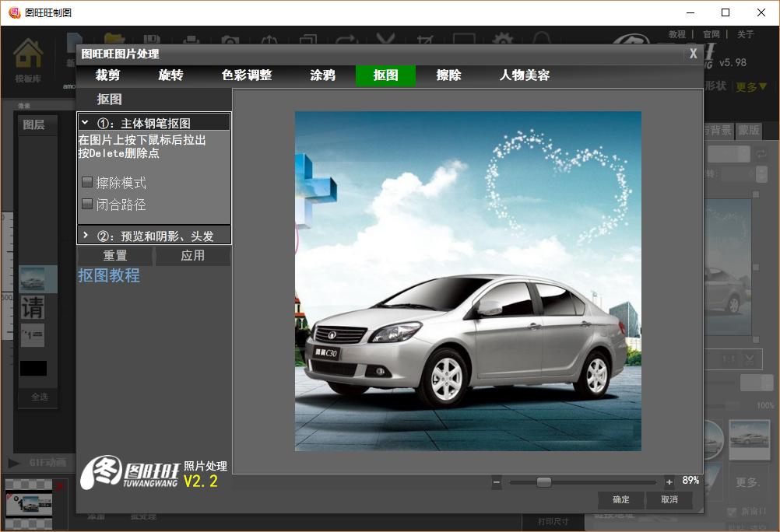Image resolution: width=780 pixels, height=532 pixels.
Task: Click the zoom in plus button
Action: (x=669, y=482)
